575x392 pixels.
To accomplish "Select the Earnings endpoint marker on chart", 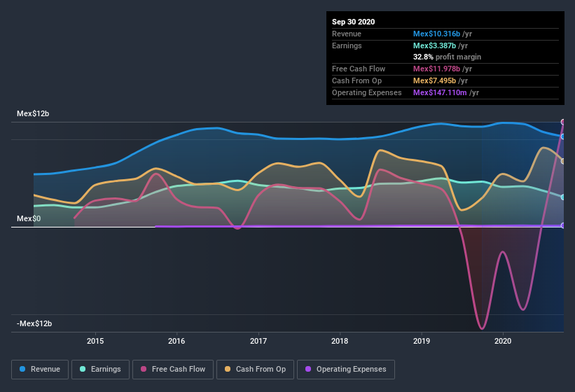I will click(x=563, y=197).
